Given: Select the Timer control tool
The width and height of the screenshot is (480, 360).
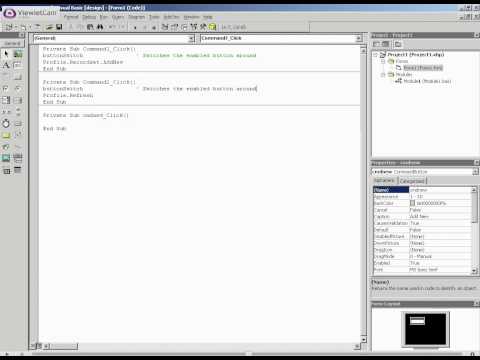Looking at the screenshot, I should [x=6, y=124].
